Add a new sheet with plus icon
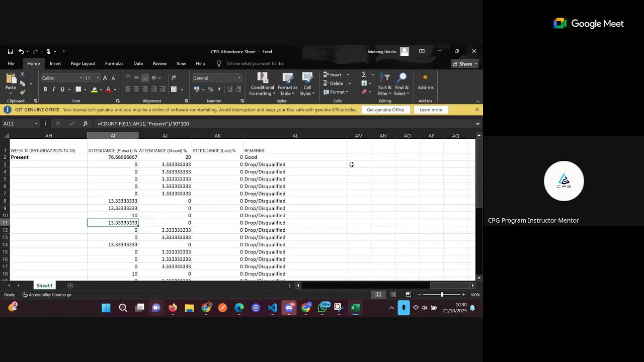The height and width of the screenshot is (362, 644). coord(70,286)
